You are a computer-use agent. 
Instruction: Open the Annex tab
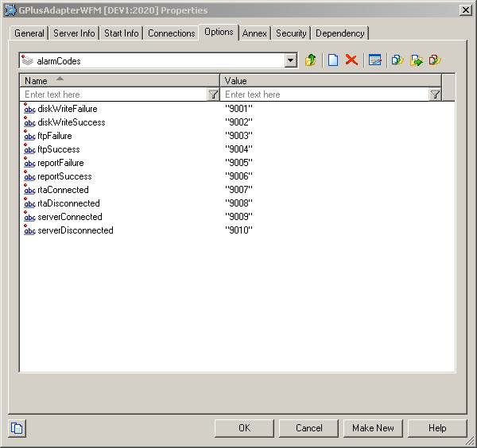point(254,33)
